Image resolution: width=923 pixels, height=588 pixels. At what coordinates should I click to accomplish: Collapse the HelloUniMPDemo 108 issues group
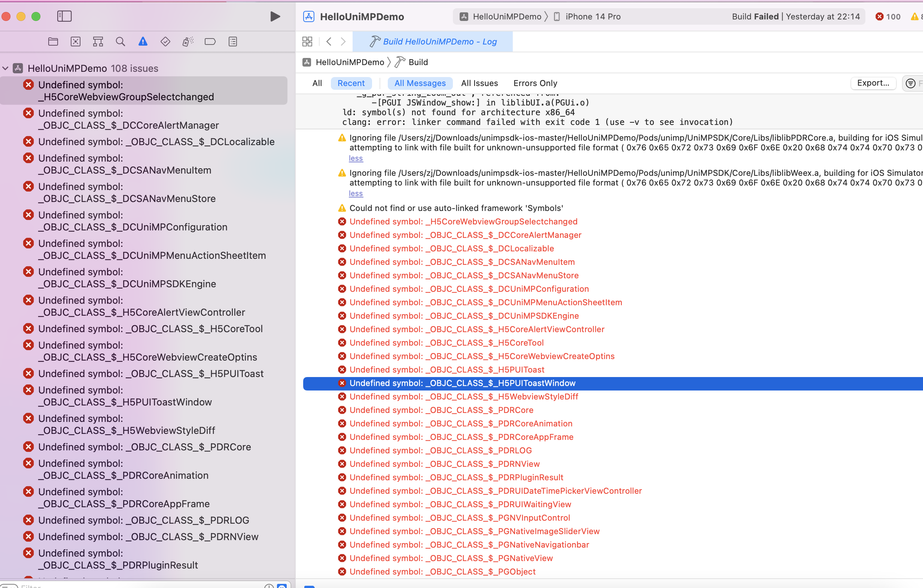click(x=5, y=68)
